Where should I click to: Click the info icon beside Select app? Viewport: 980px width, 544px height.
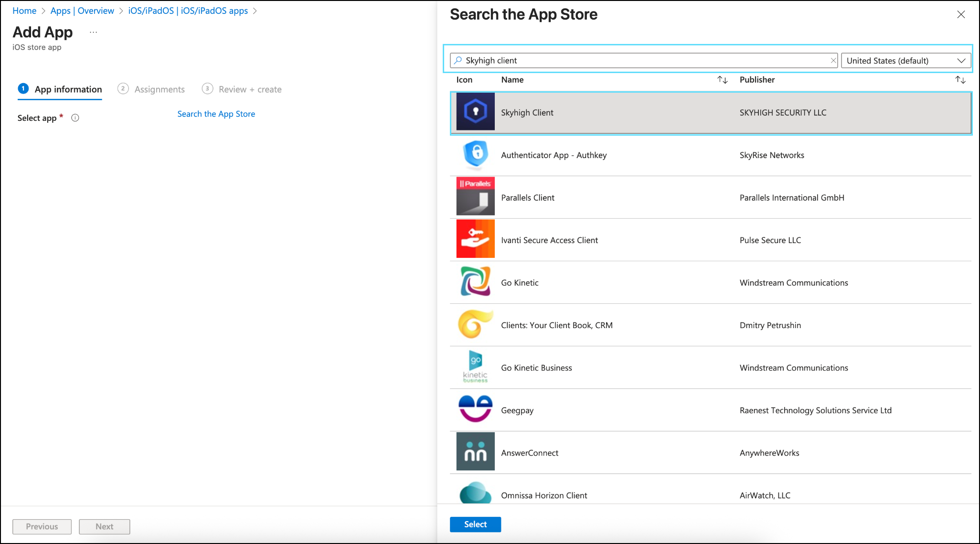(75, 118)
